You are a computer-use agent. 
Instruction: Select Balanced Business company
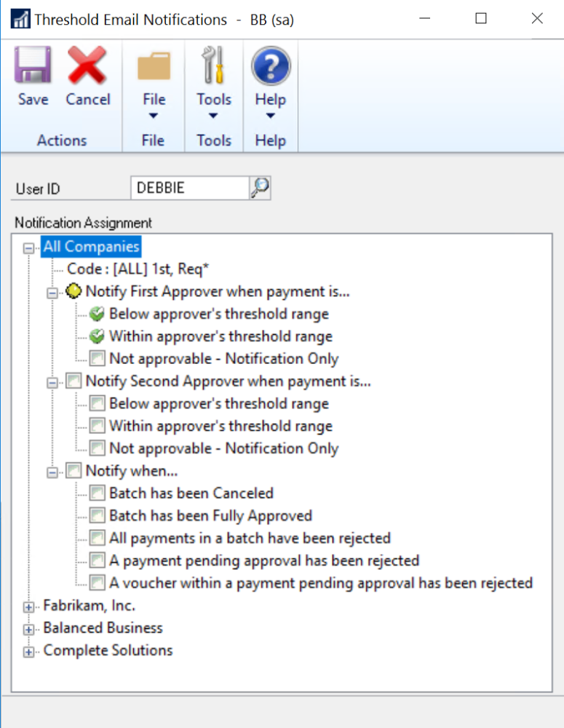[x=103, y=628]
